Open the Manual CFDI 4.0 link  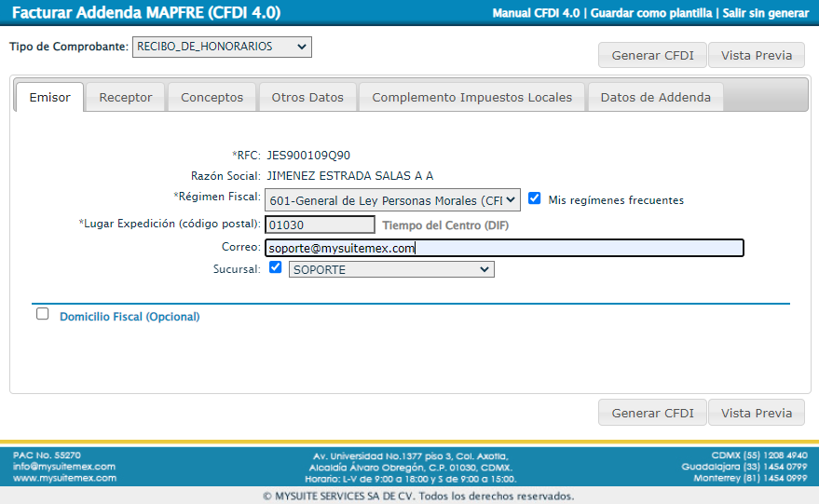point(537,13)
